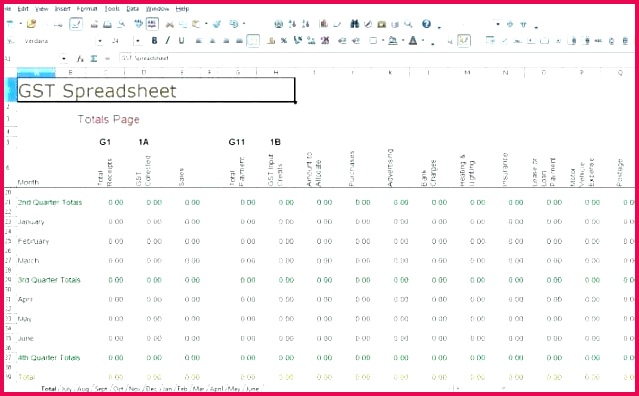Align text left icon
Viewport: 639px width, 396px height.
click(198, 41)
